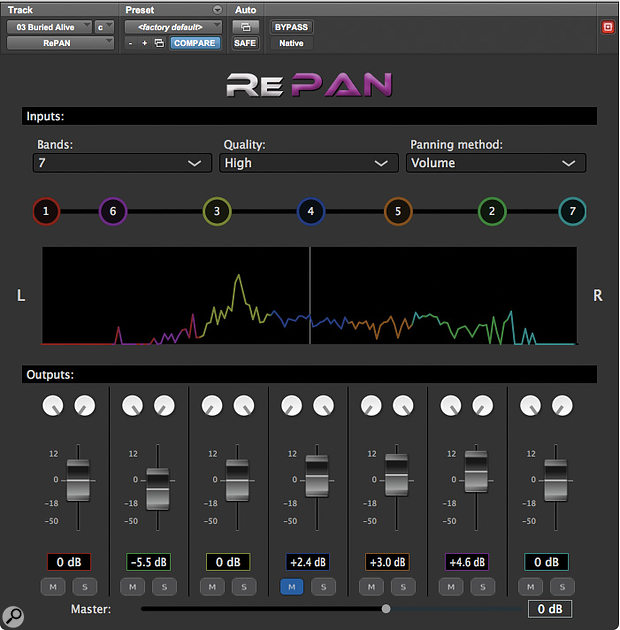Click the teal 0 dB channel fader
Viewport: 620px width, 630px height.
(x=556, y=481)
